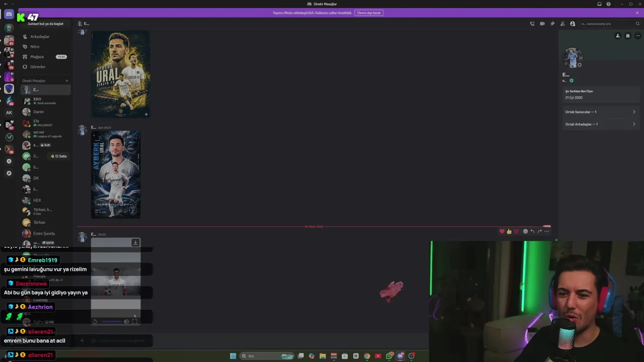Click the taskbar 'Ara' search box
Screen dimensions: 644x362
(x=267, y=356)
